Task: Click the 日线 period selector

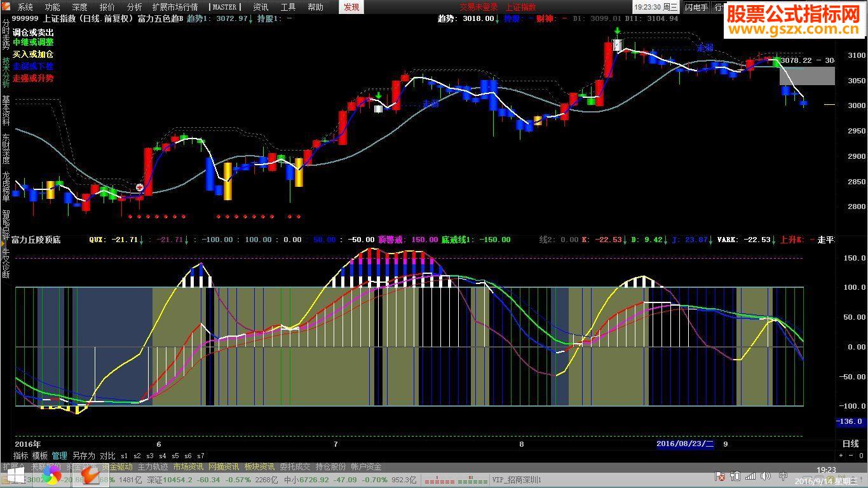Action: 850,444
